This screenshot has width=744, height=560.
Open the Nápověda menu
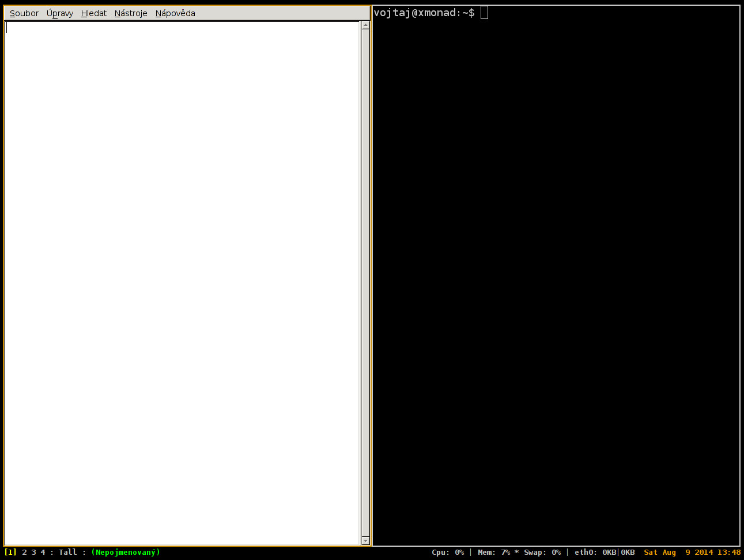(175, 13)
